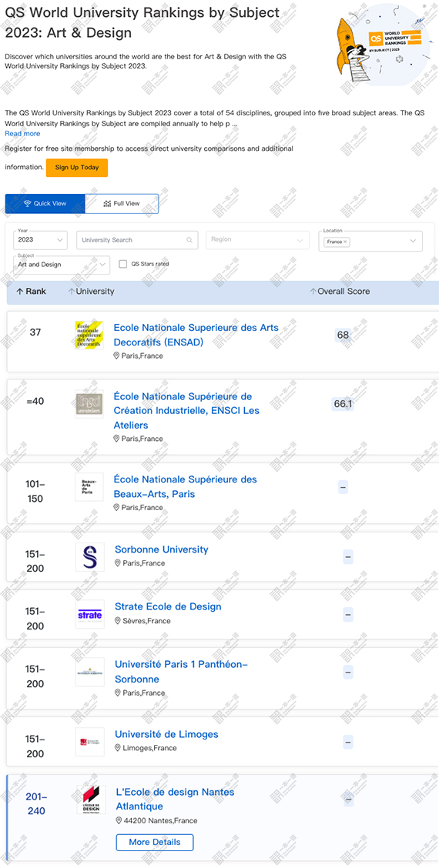Click the Université de Limoges logo

pyautogui.click(x=90, y=742)
